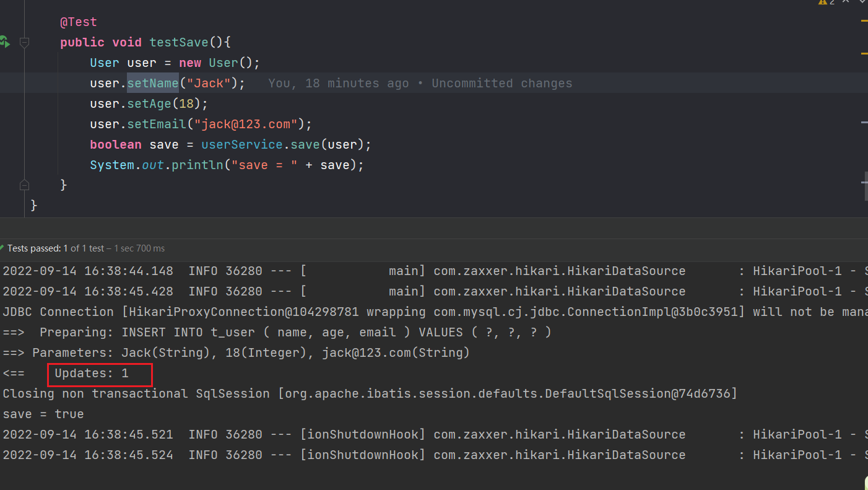Click the 'save = true' console output

coord(43,414)
